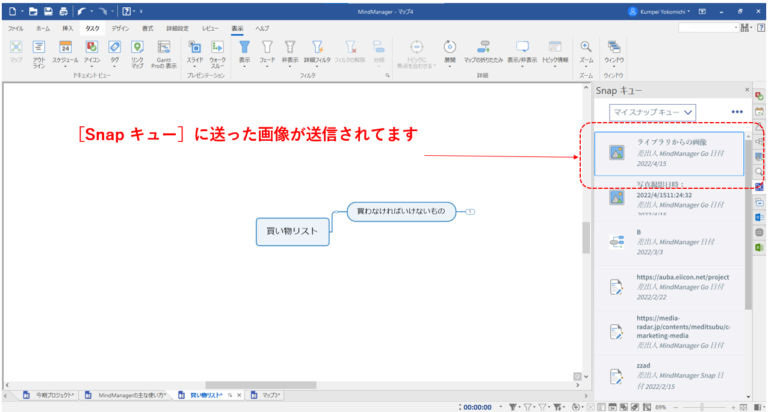
Task: Click the ribbon search input field
Action: pyautogui.click(x=708, y=28)
